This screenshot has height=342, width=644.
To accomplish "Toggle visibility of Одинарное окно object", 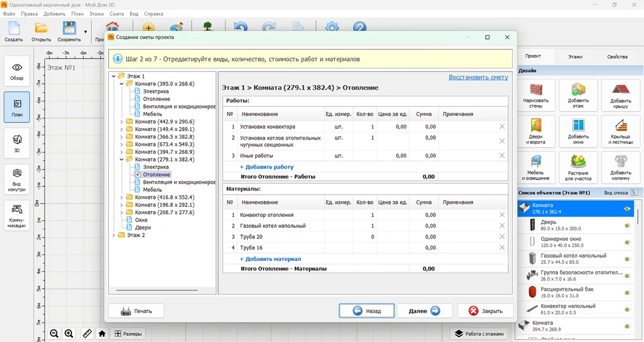I will coord(627,242).
